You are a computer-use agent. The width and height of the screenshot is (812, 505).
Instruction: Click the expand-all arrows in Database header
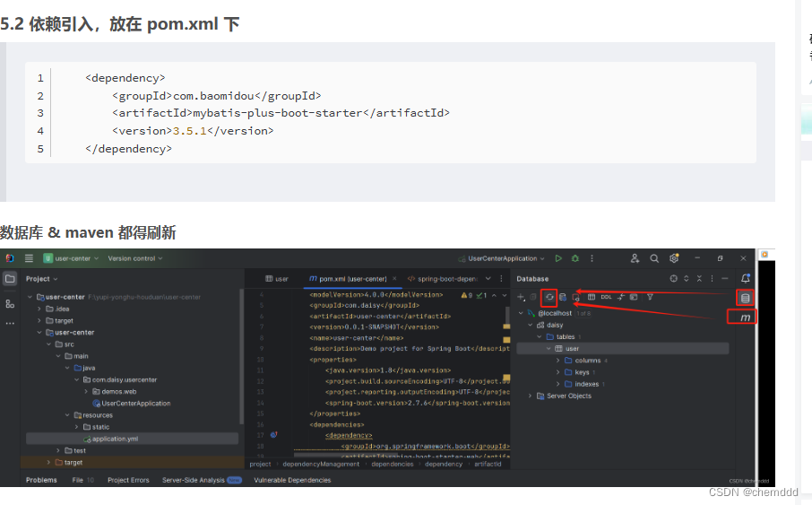point(687,278)
